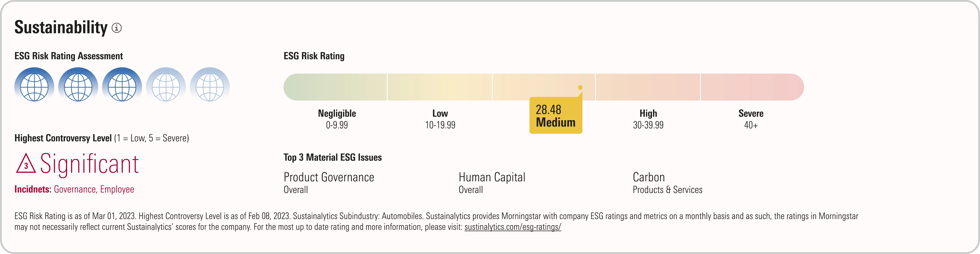980x254 pixels.
Task: Select the Negligible 0-9.99 risk label
Action: (337, 119)
